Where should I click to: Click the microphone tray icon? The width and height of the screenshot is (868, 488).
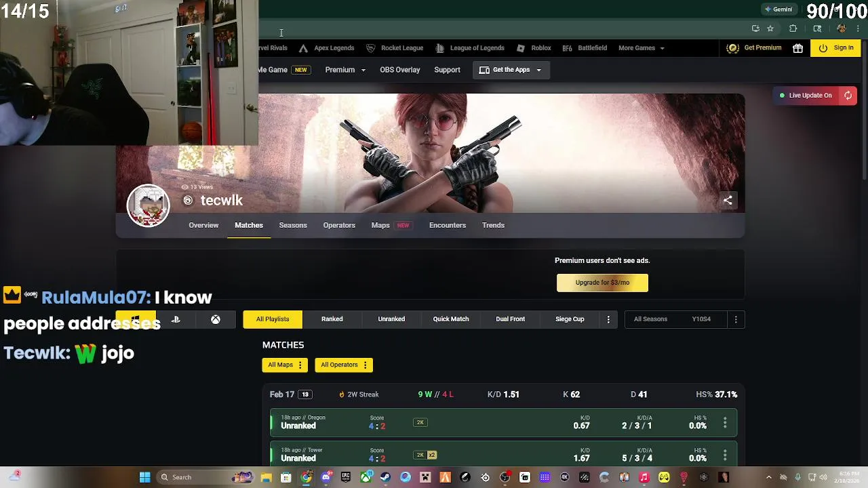[797, 477]
